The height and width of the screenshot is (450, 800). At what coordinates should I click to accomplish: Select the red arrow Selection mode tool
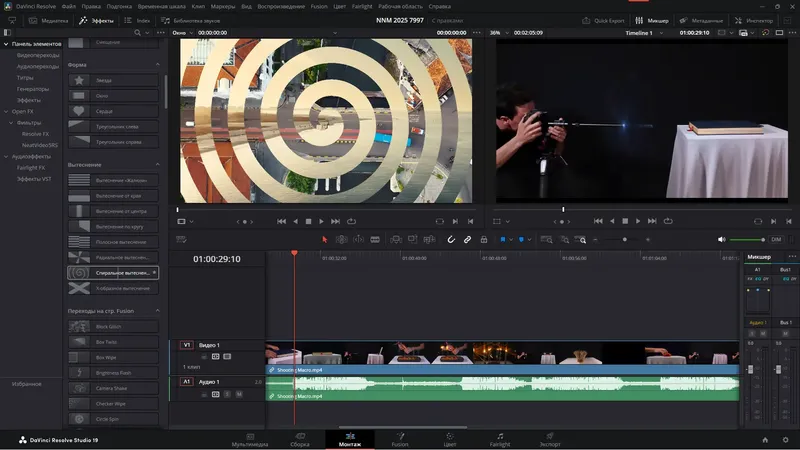pyautogui.click(x=324, y=239)
